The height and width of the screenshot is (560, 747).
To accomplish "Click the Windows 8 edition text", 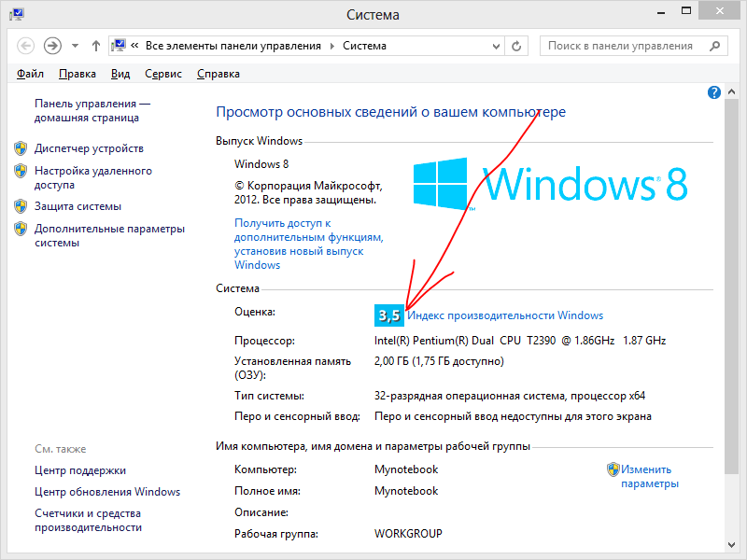I will click(261, 164).
